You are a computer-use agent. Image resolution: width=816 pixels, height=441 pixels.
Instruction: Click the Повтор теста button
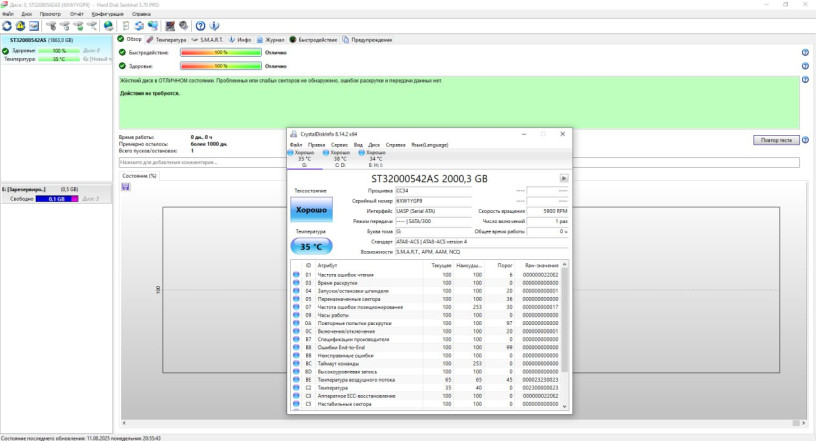[x=776, y=140]
